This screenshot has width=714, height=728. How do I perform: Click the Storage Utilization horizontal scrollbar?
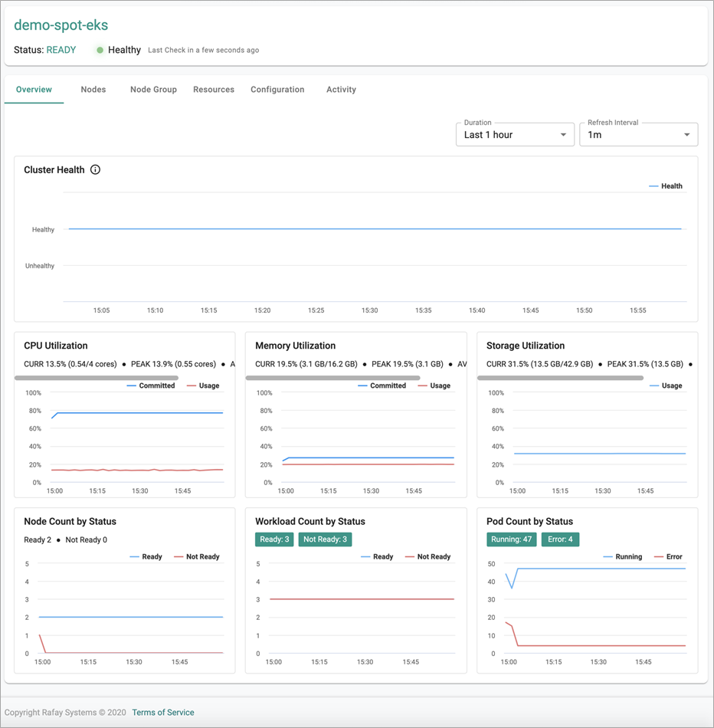click(x=560, y=378)
